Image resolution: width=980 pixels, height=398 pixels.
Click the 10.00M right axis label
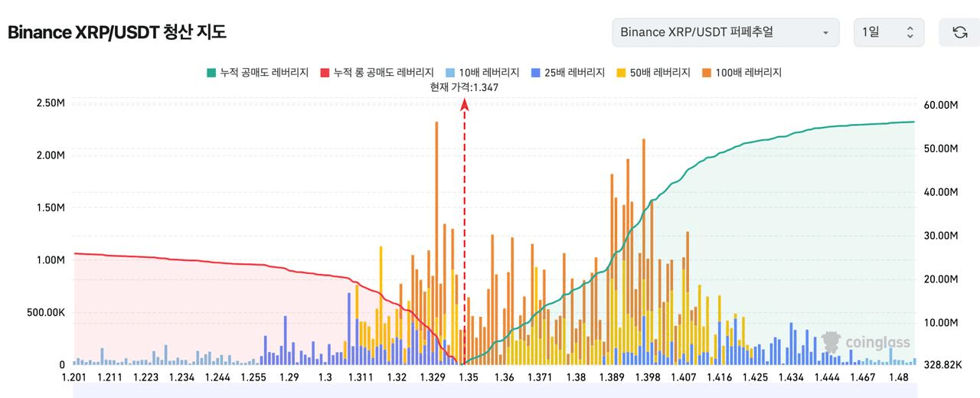click(941, 323)
